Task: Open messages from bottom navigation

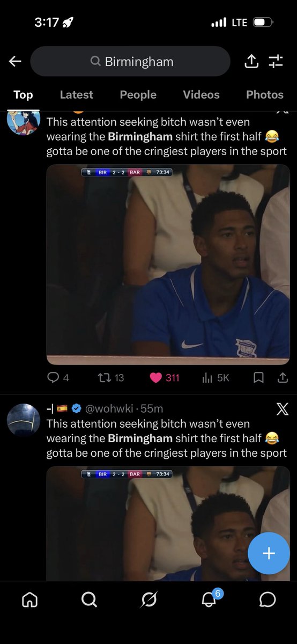Action: click(268, 599)
